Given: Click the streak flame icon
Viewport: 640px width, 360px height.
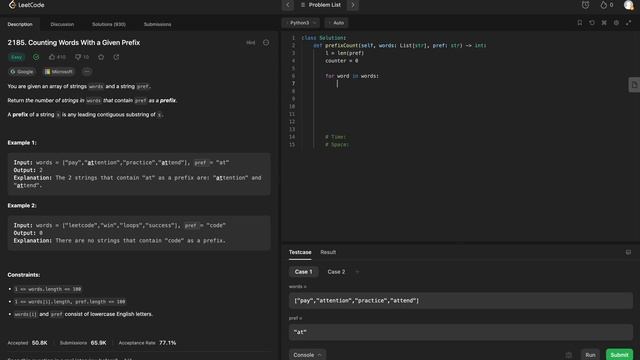Looking at the screenshot, I should [x=604, y=5].
